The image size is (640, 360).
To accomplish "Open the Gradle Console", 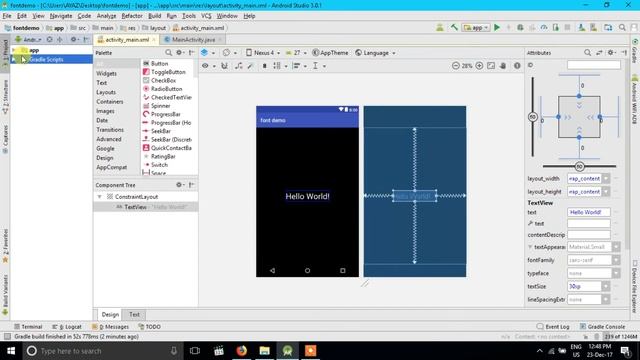I will pos(602,327).
